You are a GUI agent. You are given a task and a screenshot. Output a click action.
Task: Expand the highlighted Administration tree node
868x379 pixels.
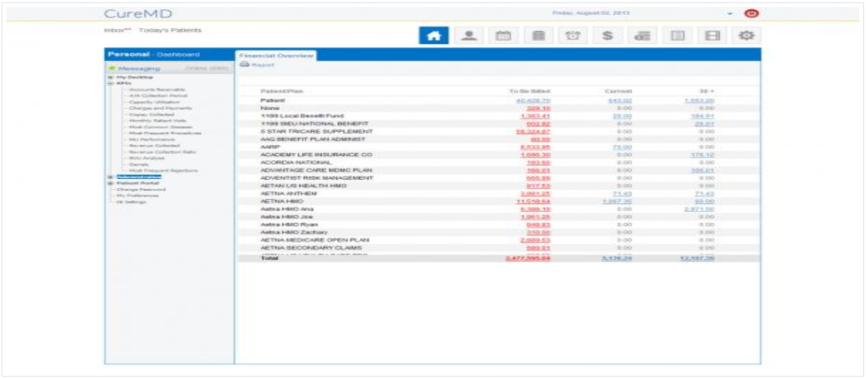click(110, 177)
